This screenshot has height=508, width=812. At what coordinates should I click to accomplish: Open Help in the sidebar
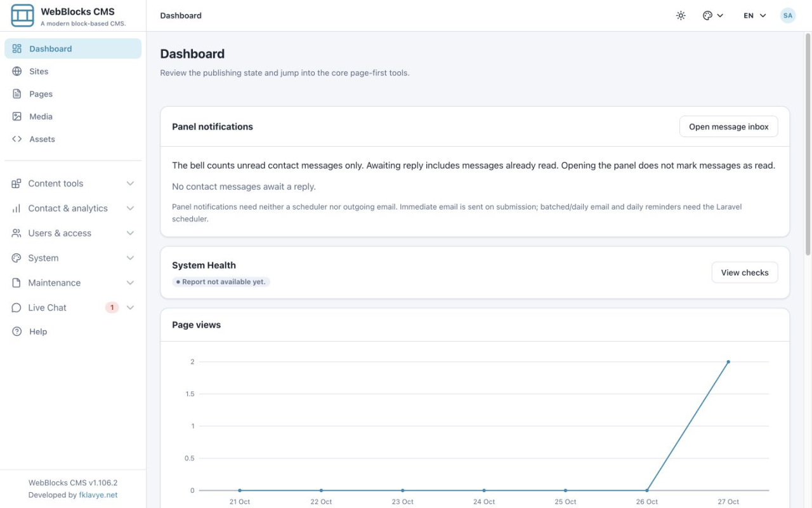[x=73, y=331]
